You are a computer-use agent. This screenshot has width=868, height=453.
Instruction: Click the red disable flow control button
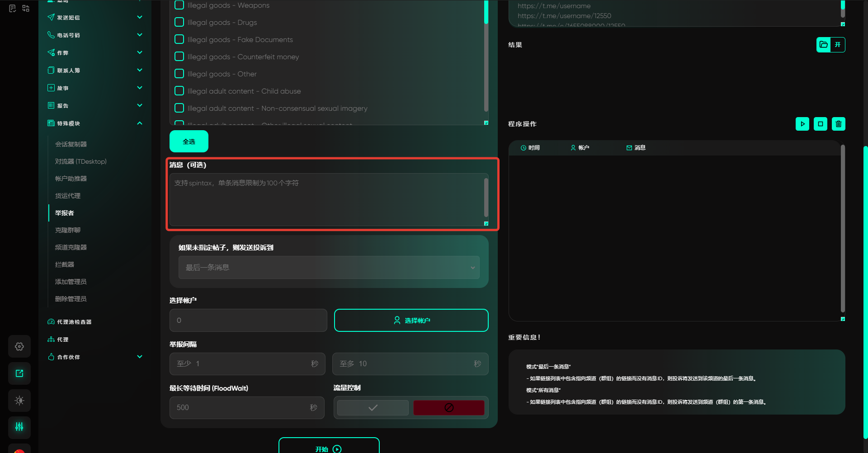448,408
